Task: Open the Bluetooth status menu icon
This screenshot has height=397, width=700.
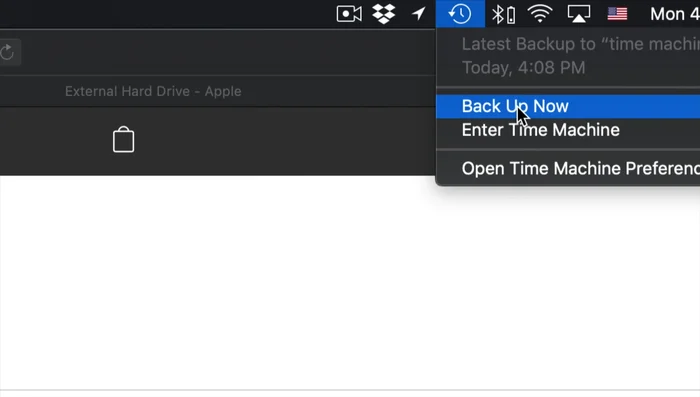Action: (x=504, y=14)
